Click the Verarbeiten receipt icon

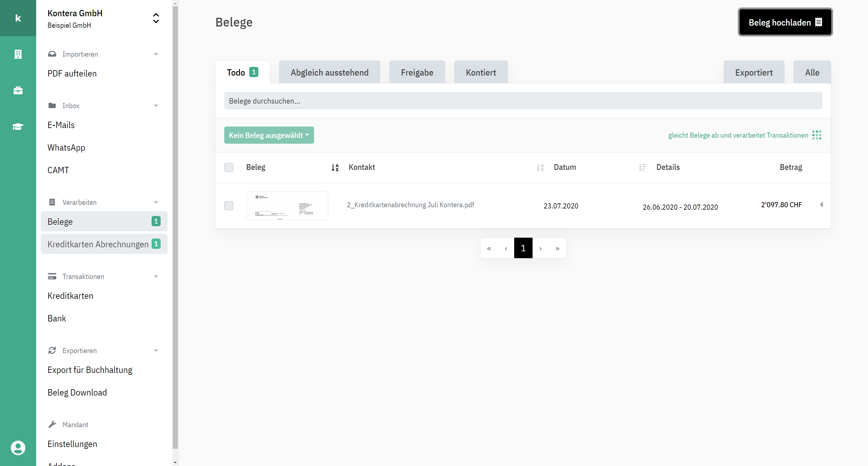[52, 202]
